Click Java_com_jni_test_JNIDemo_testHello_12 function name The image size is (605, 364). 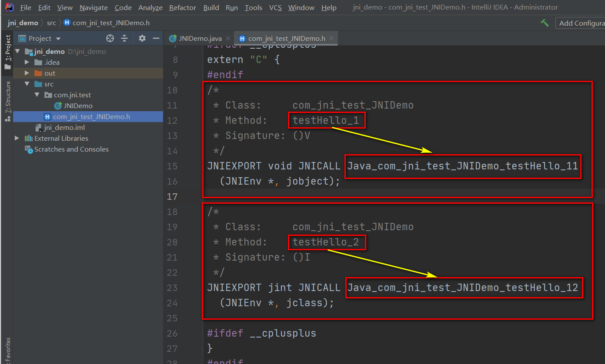[462, 288]
